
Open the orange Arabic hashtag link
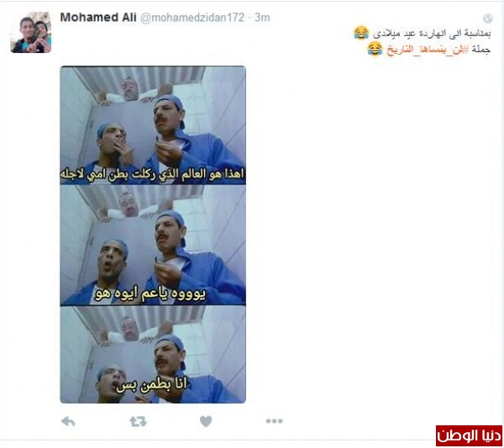[428, 50]
